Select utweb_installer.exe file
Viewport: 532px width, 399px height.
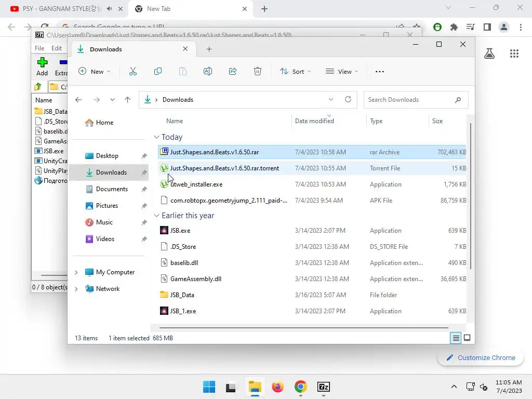[x=312, y=184]
